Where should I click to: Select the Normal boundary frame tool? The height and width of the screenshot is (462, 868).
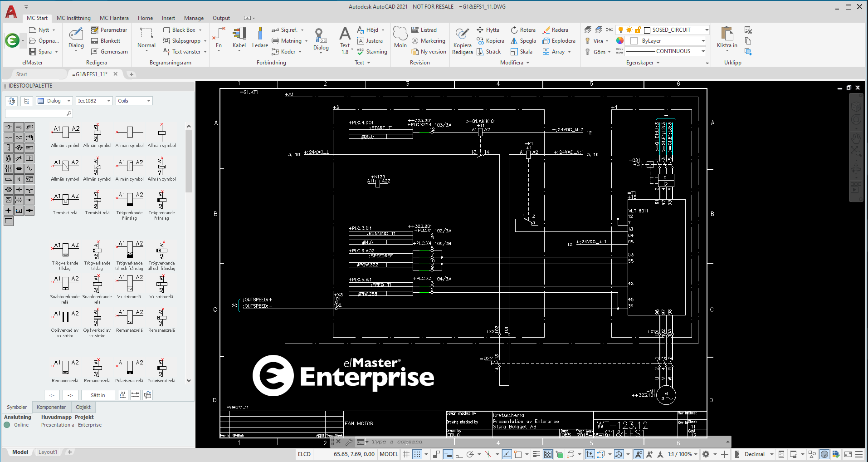point(146,38)
